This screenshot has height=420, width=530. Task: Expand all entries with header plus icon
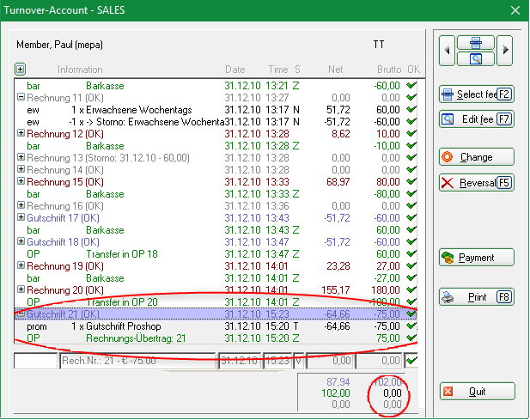point(21,70)
